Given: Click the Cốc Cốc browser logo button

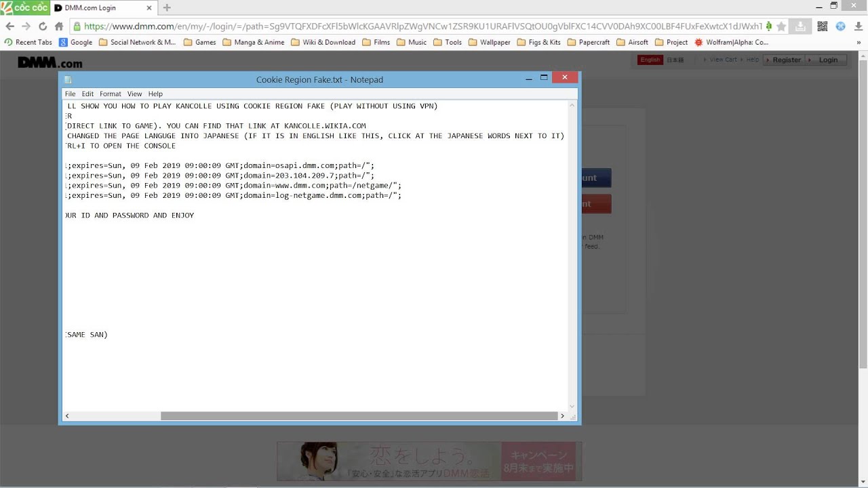Looking at the screenshot, I should coord(24,7).
